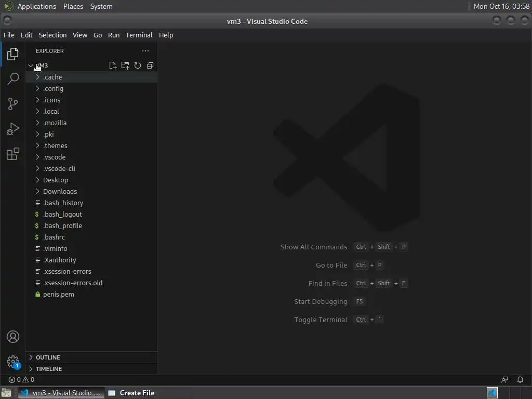Open the Run and Debug view
The width and height of the screenshot is (532, 399).
tap(13, 129)
